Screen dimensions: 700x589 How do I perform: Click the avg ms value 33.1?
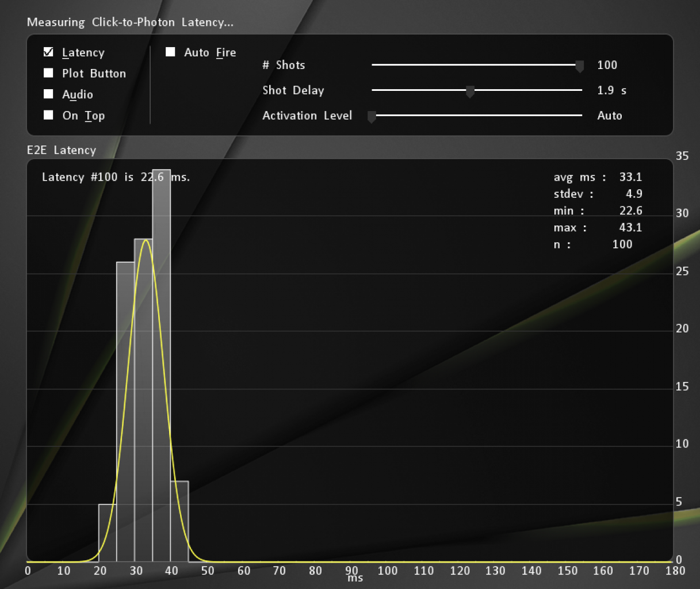[630, 177]
